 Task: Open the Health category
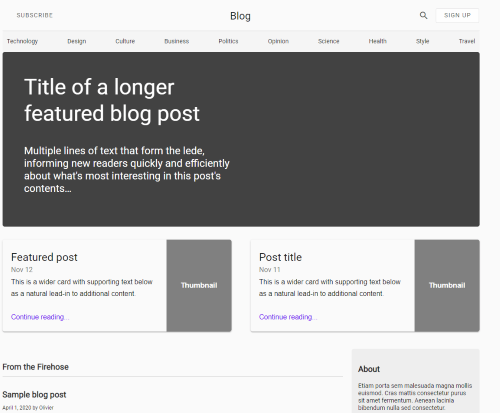378,41
